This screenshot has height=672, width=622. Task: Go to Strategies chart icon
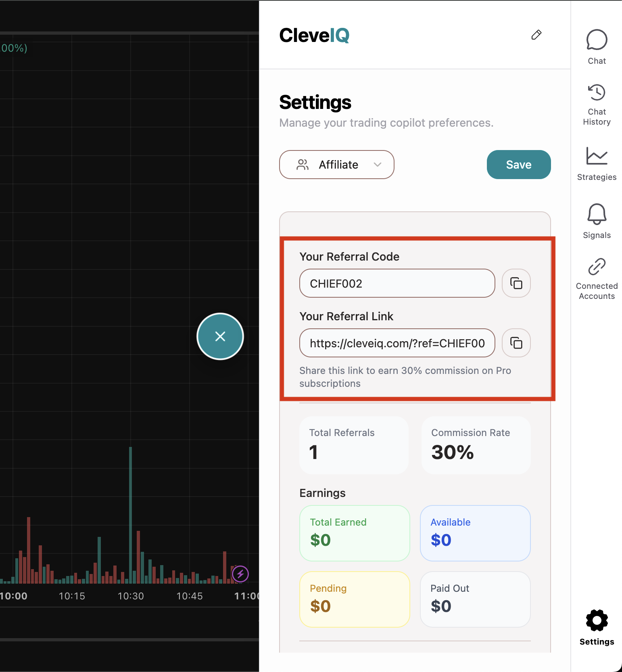(x=597, y=156)
